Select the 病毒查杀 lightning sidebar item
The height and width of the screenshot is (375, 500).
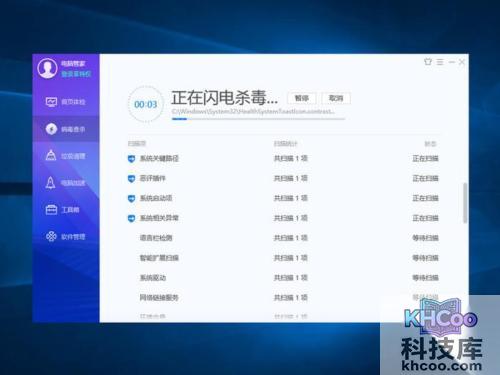[66, 129]
